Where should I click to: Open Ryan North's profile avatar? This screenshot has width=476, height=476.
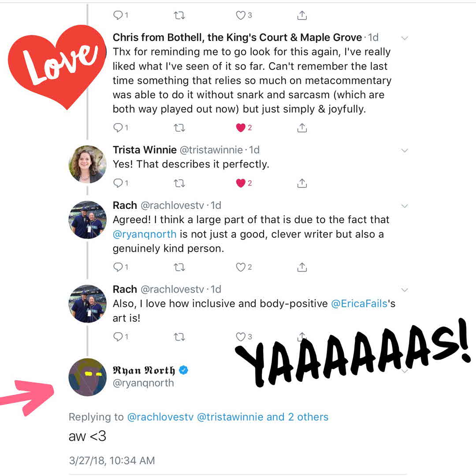pyautogui.click(x=88, y=377)
